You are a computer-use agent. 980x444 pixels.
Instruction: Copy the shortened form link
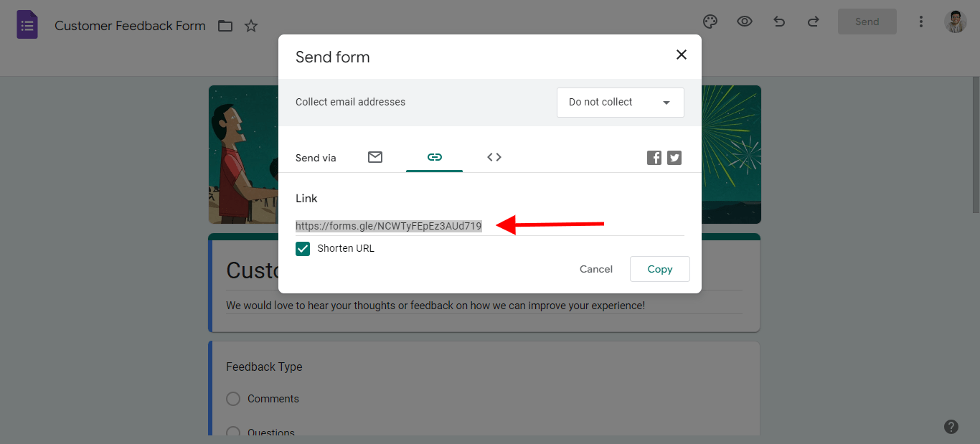click(x=659, y=269)
